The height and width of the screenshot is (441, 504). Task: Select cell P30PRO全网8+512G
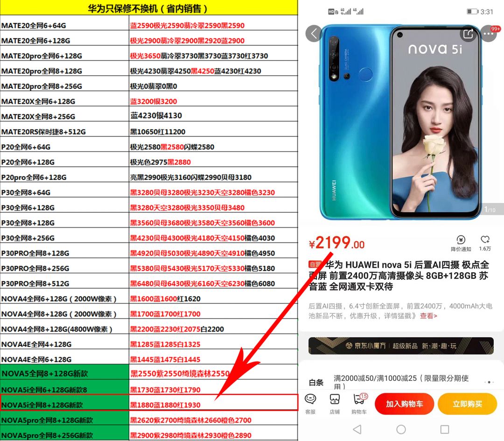coord(64,281)
